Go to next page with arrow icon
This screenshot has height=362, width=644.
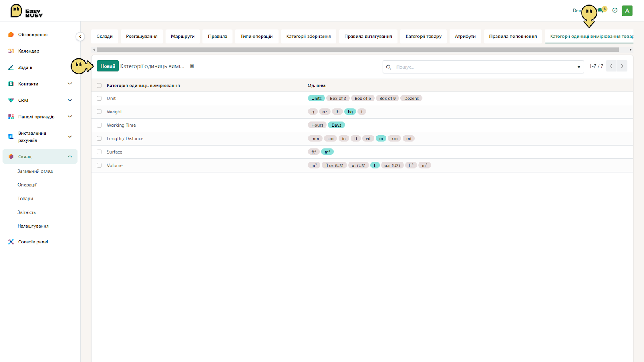click(622, 66)
